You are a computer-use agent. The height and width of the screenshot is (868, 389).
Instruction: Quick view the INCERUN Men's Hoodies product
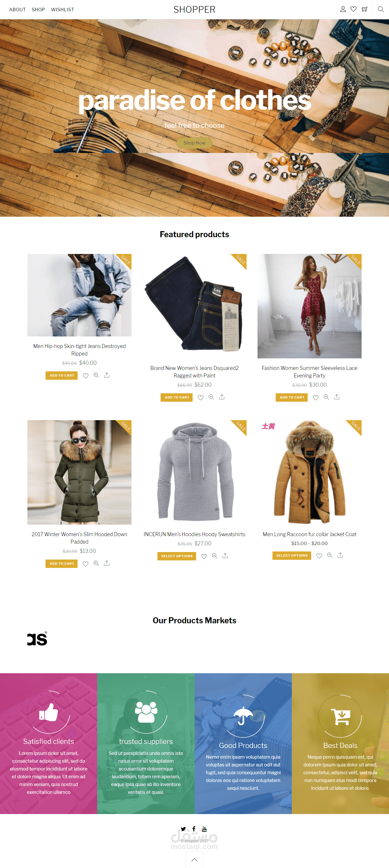point(215,556)
